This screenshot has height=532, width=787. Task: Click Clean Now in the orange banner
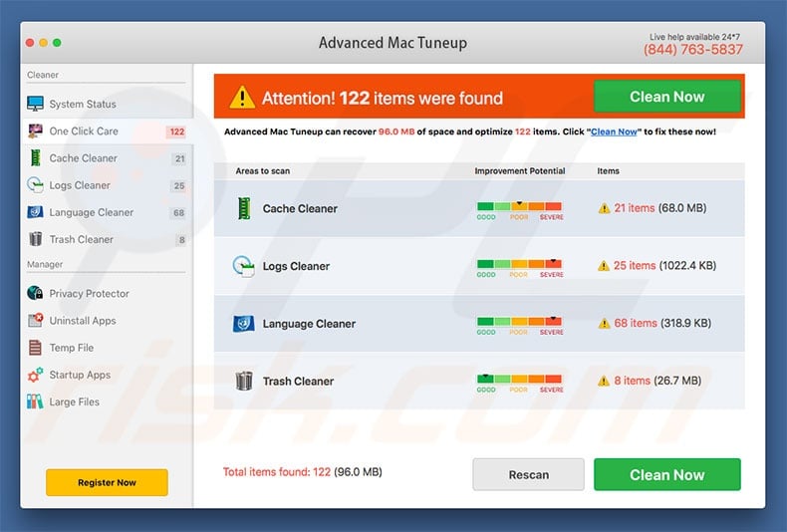click(667, 97)
